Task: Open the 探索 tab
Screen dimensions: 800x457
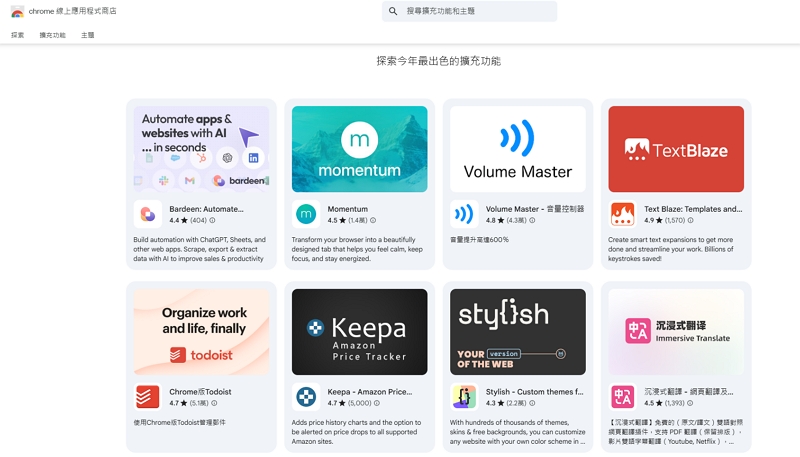Action: (17, 35)
